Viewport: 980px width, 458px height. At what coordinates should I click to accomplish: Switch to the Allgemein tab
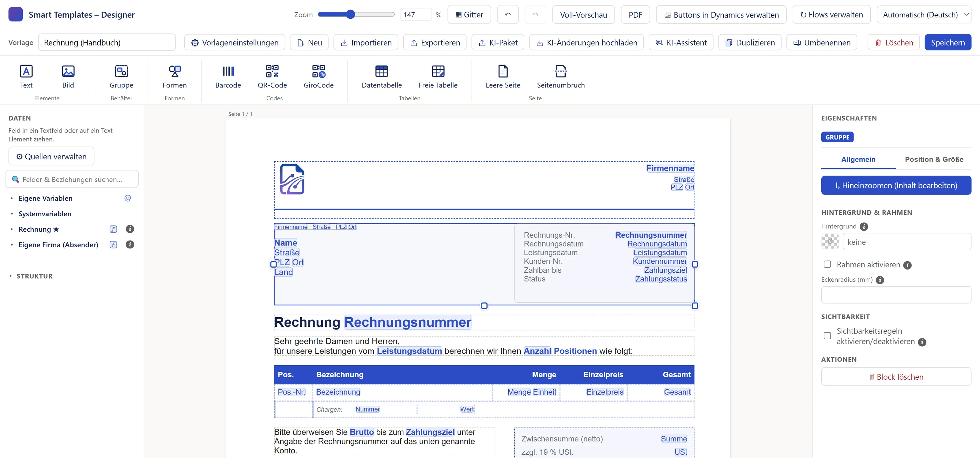pyautogui.click(x=858, y=159)
